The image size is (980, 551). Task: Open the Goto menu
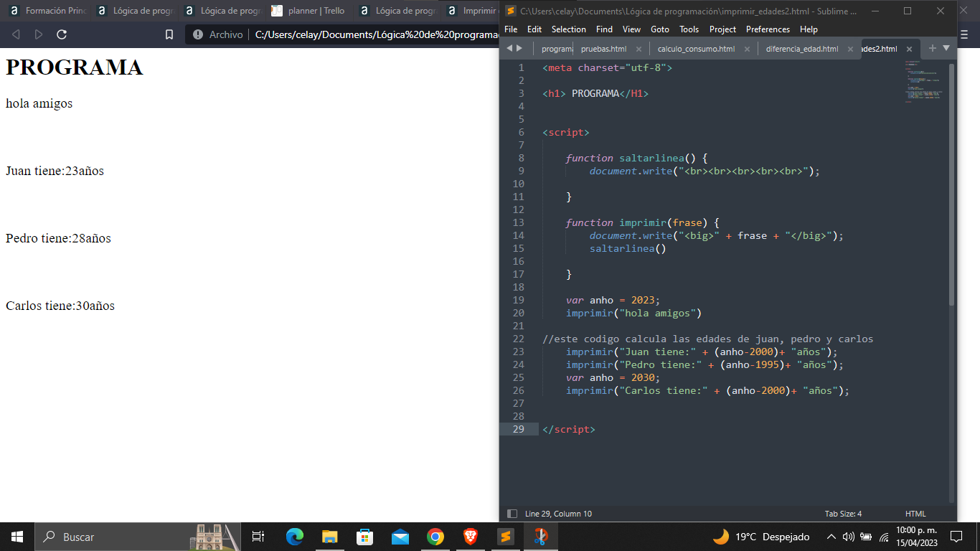coord(660,29)
